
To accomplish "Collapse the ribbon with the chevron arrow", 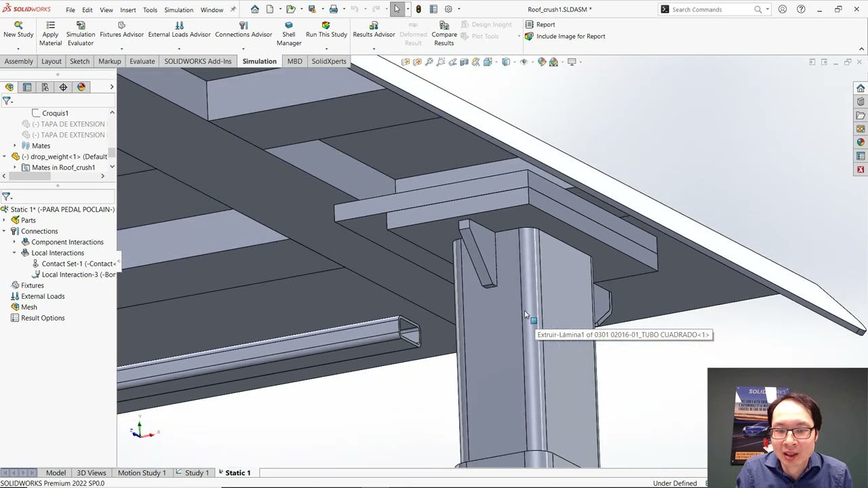I will click(861, 49).
